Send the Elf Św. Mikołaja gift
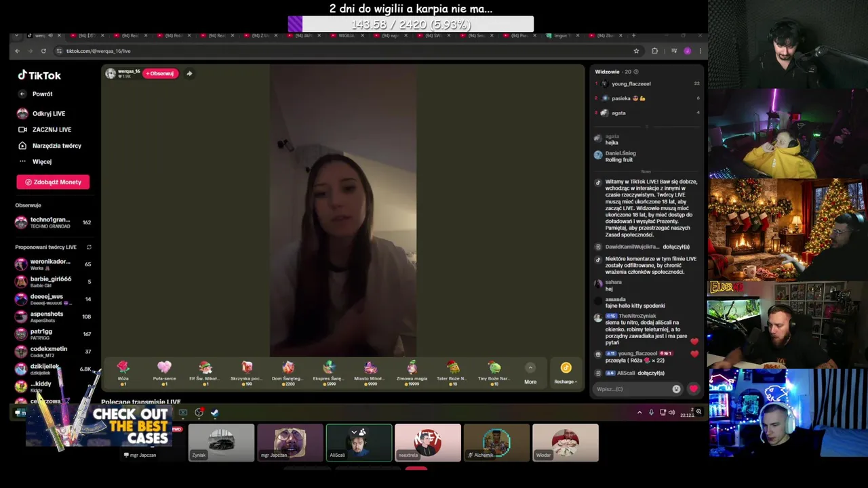 pos(205,373)
